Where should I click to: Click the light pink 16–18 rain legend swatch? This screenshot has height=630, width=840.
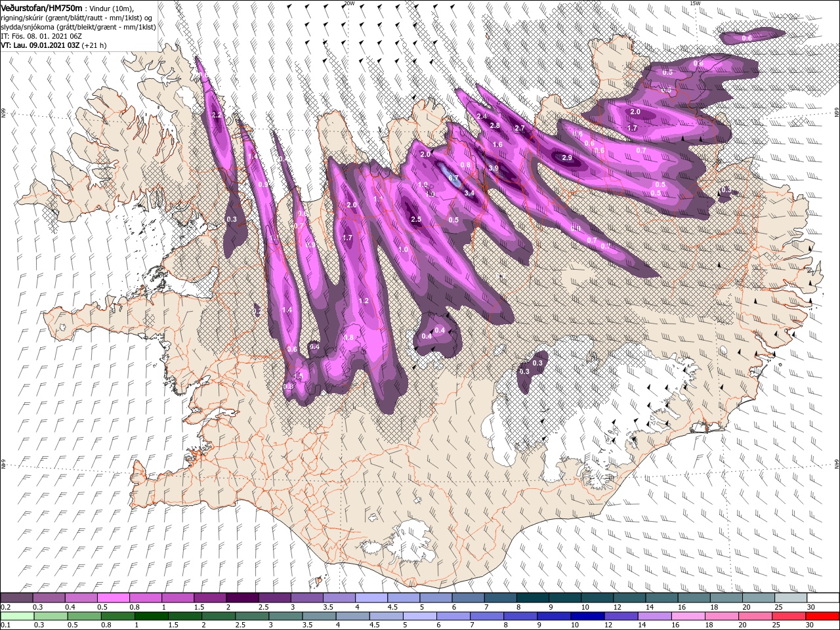tap(688, 616)
